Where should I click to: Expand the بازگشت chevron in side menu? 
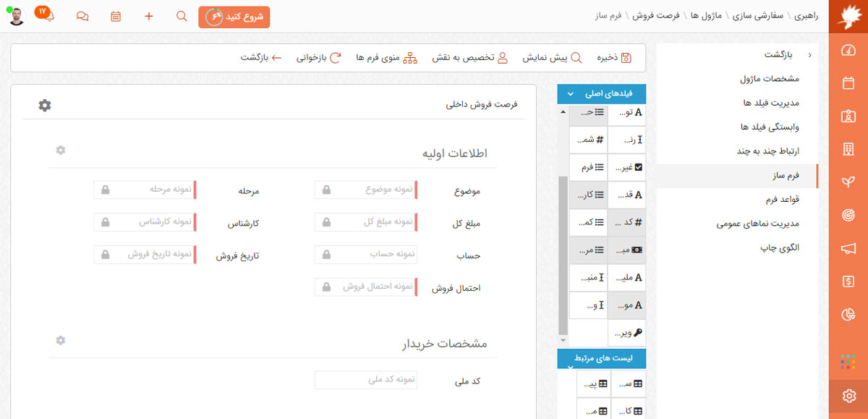click(809, 55)
